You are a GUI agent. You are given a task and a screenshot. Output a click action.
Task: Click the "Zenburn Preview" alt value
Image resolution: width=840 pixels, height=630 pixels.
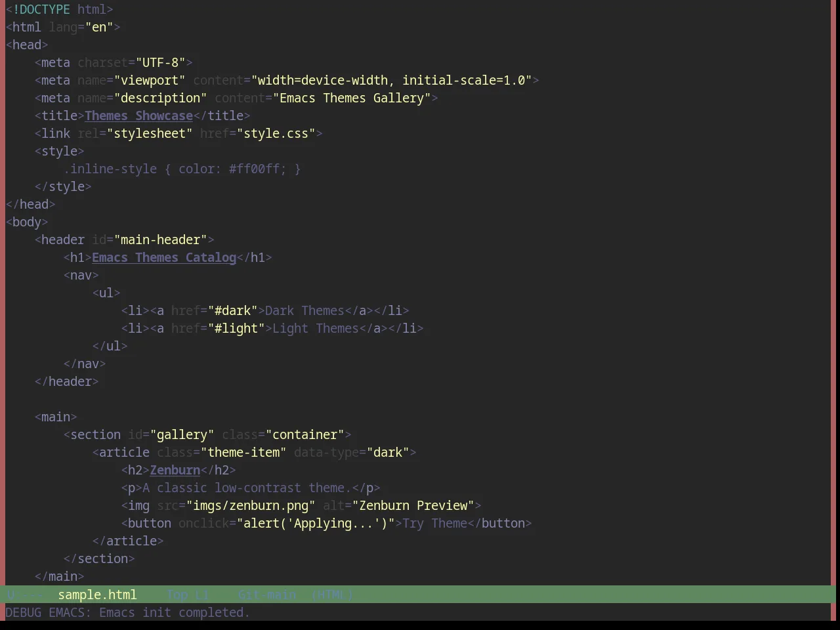(413, 505)
